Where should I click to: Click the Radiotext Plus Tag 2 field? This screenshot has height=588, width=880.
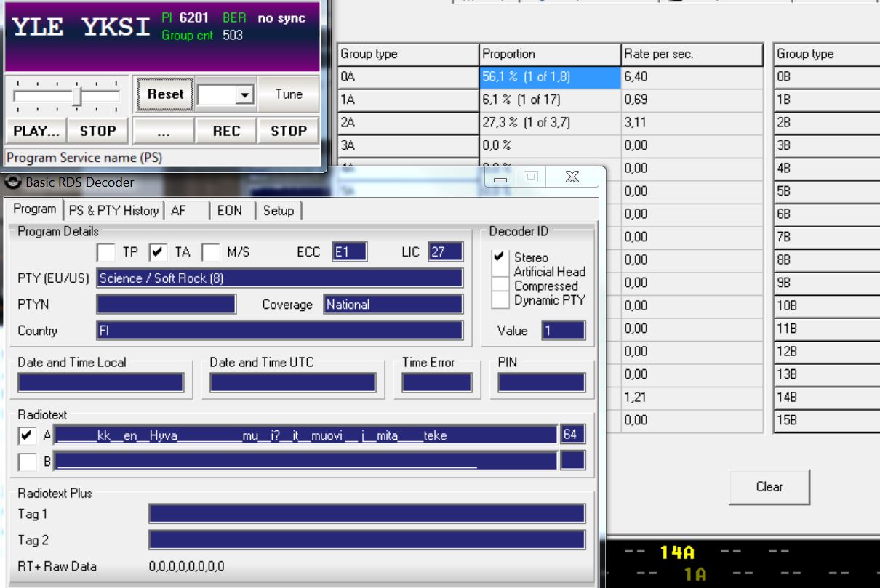[x=367, y=540]
